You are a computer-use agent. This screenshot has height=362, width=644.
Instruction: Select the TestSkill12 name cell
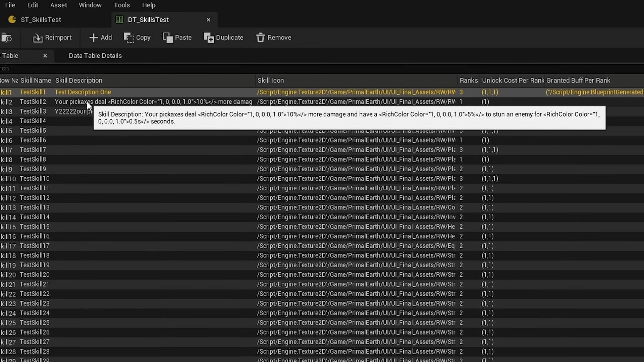pos(35,198)
